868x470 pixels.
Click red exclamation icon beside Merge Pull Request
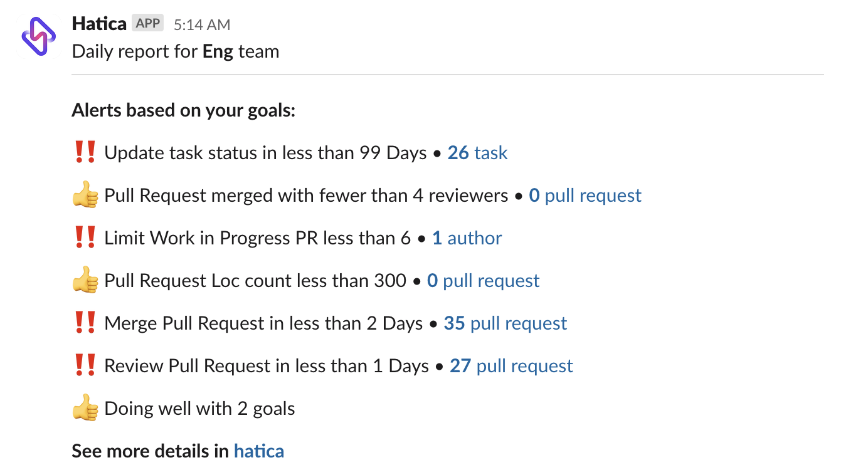click(x=85, y=323)
